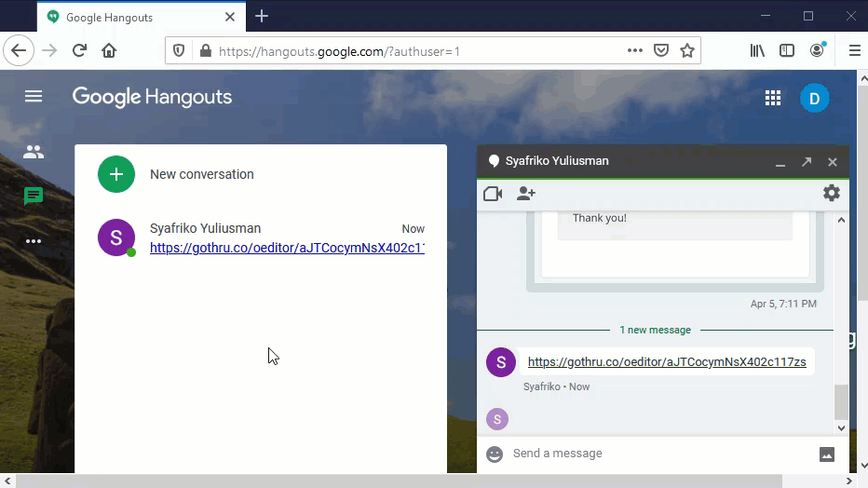The height and width of the screenshot is (488, 868).
Task: Open page actions ellipsis in address bar
Action: pyautogui.click(x=635, y=51)
